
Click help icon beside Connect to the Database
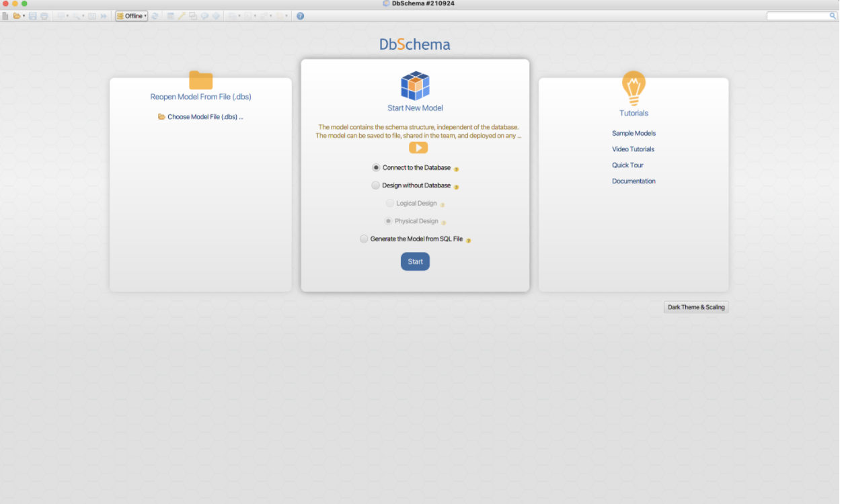point(456,169)
